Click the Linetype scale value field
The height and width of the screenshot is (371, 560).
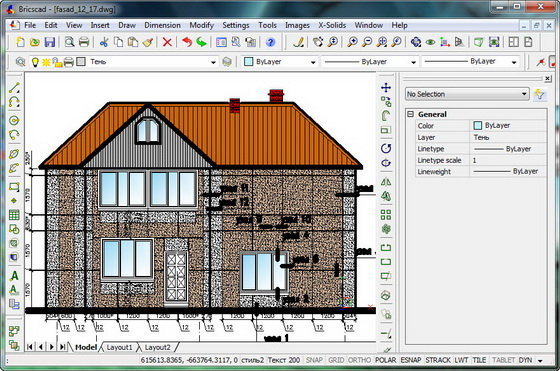click(508, 160)
